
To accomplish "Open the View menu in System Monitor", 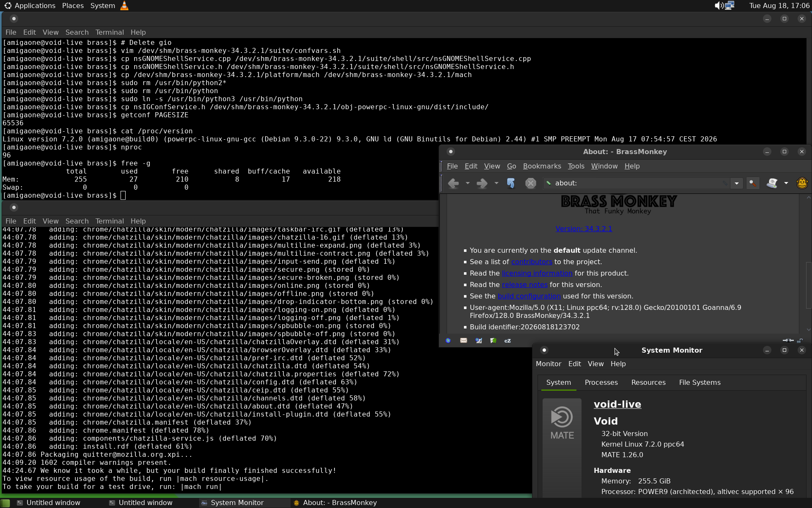I will point(595,364).
